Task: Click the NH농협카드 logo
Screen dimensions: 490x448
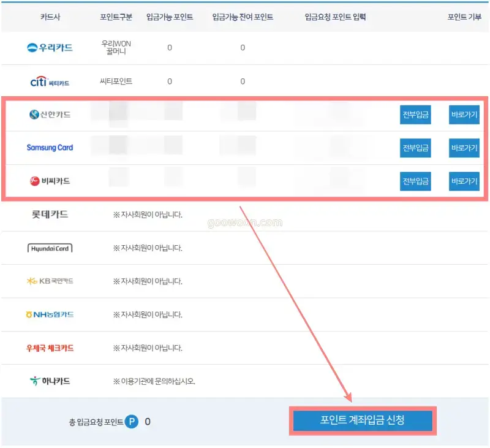Action: pos(50,314)
